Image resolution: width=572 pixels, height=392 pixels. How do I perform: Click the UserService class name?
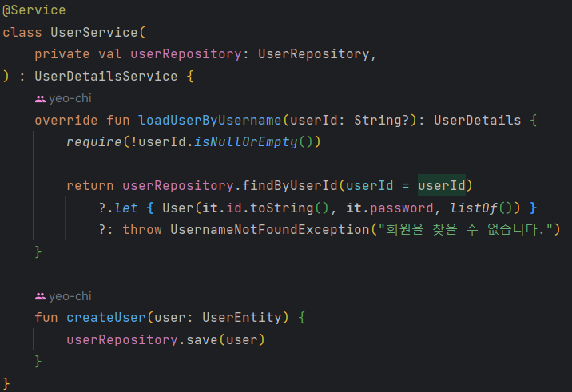click(x=94, y=32)
